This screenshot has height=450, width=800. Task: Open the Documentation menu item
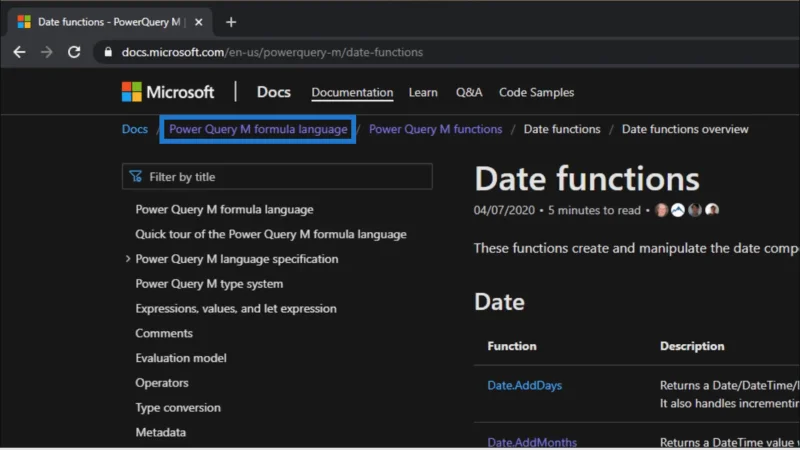click(352, 92)
